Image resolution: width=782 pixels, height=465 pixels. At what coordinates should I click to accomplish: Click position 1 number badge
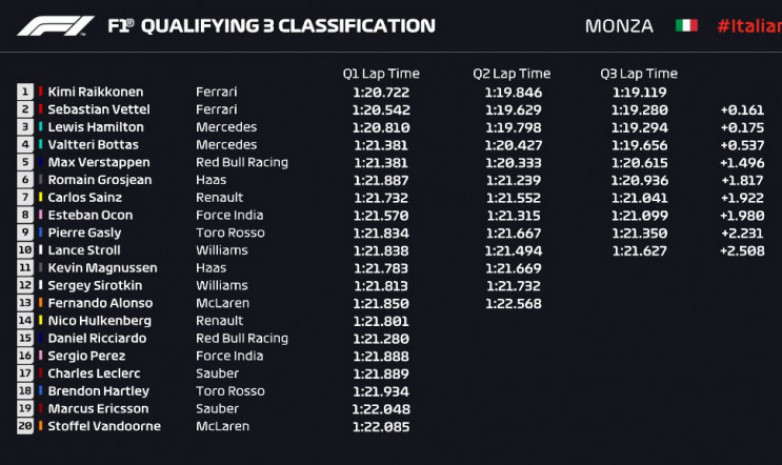click(x=25, y=92)
